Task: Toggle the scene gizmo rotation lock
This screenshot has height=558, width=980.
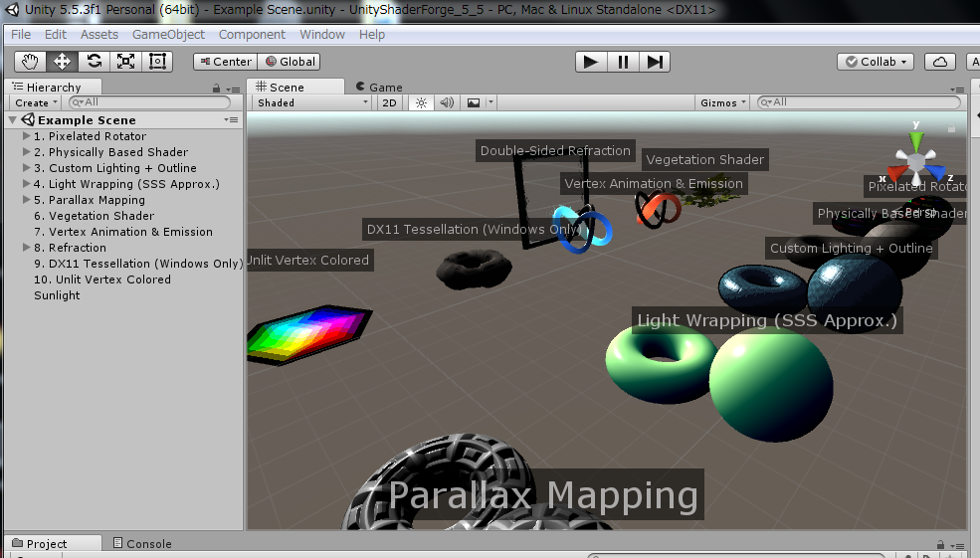Action: click(951, 128)
